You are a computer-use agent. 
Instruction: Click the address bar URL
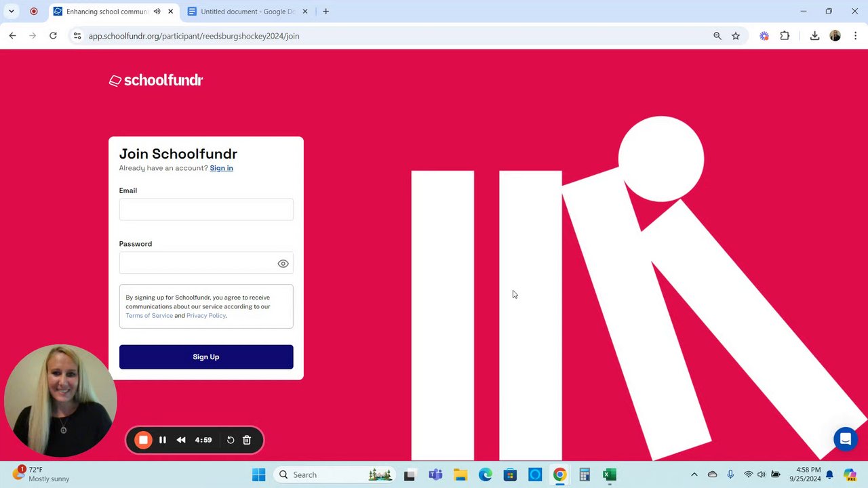194,36
